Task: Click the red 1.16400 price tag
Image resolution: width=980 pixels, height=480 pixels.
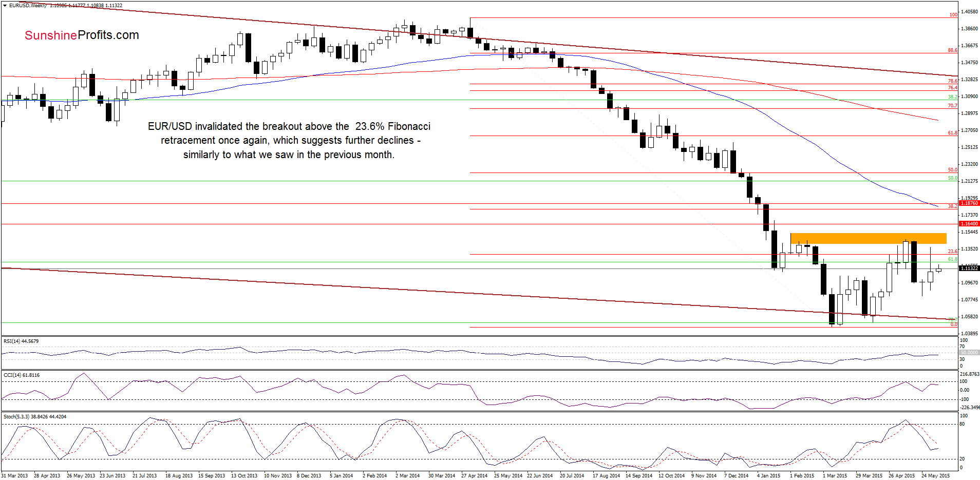Action: [969, 224]
